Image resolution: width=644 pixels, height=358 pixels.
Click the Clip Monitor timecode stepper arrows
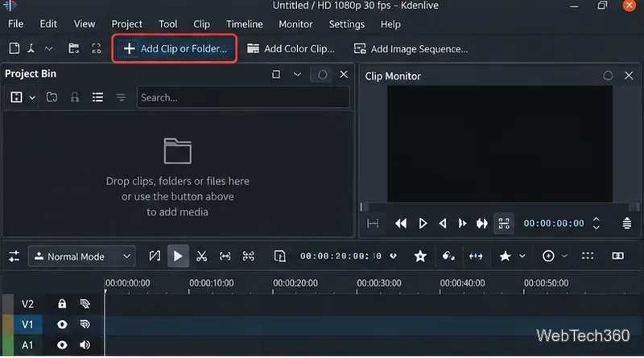point(597,224)
